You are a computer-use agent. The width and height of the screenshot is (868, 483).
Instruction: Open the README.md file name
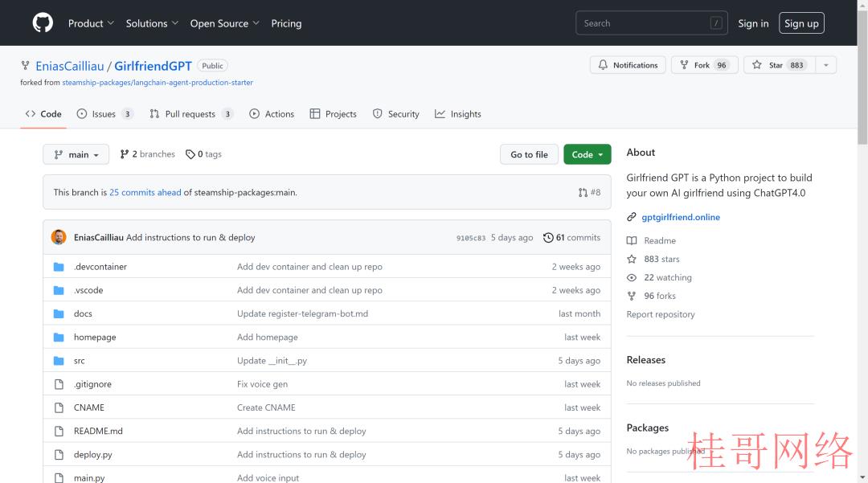[x=98, y=431]
